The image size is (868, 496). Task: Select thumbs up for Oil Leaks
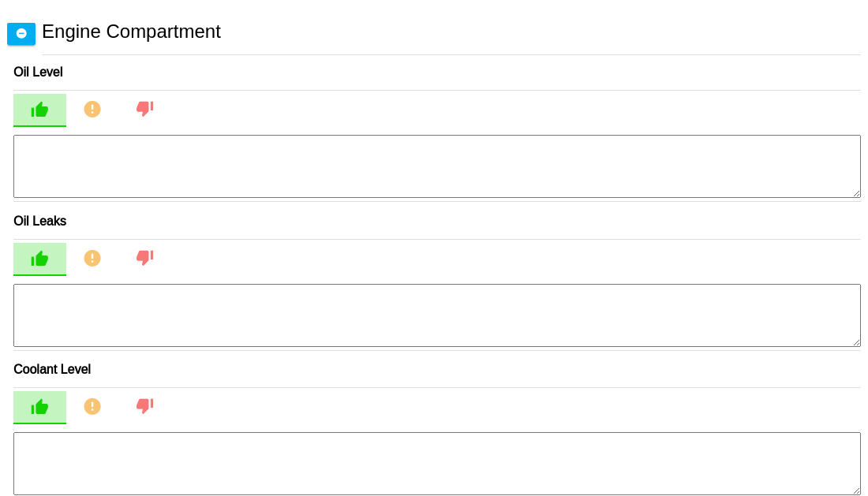pos(39,259)
